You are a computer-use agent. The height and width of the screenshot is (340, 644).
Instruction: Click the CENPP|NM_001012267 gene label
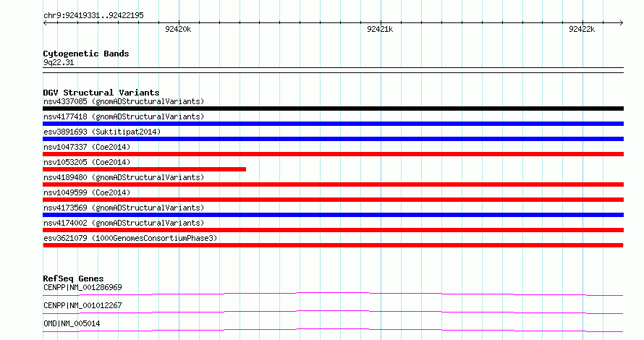pyautogui.click(x=82, y=305)
